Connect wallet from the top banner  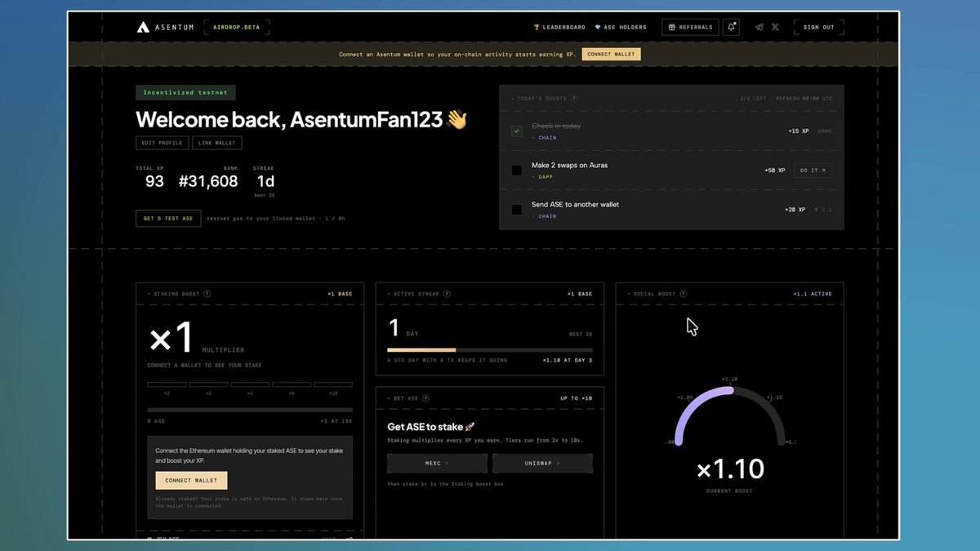tap(611, 55)
